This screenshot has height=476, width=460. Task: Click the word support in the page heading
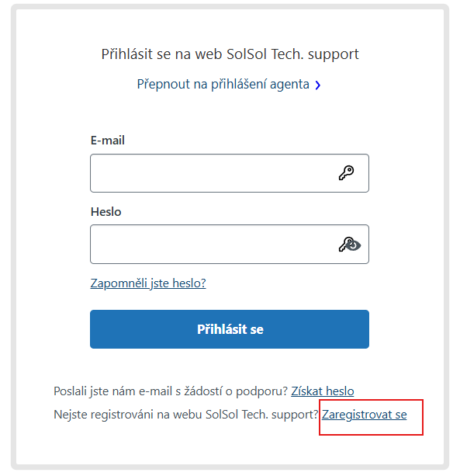pyautogui.click(x=334, y=55)
